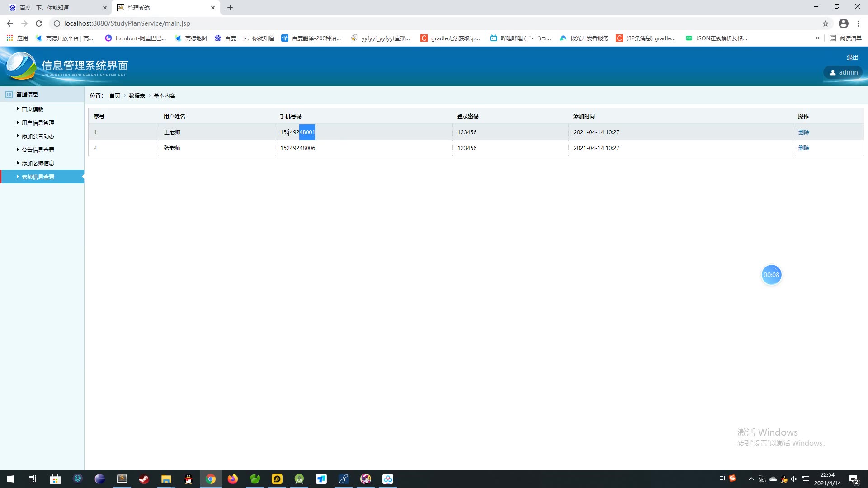
Task: Open 添加老师信息 sidebar menu item
Action: point(38,163)
